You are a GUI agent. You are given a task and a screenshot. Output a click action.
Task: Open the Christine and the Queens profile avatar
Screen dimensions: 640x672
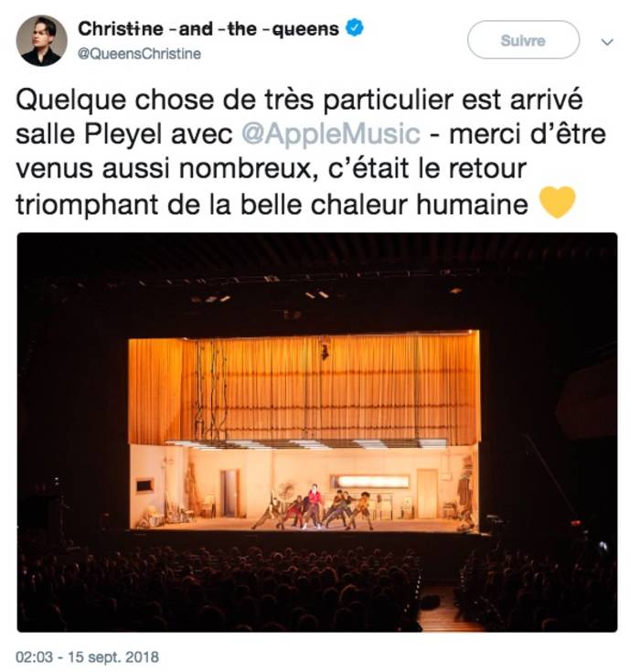tap(41, 40)
